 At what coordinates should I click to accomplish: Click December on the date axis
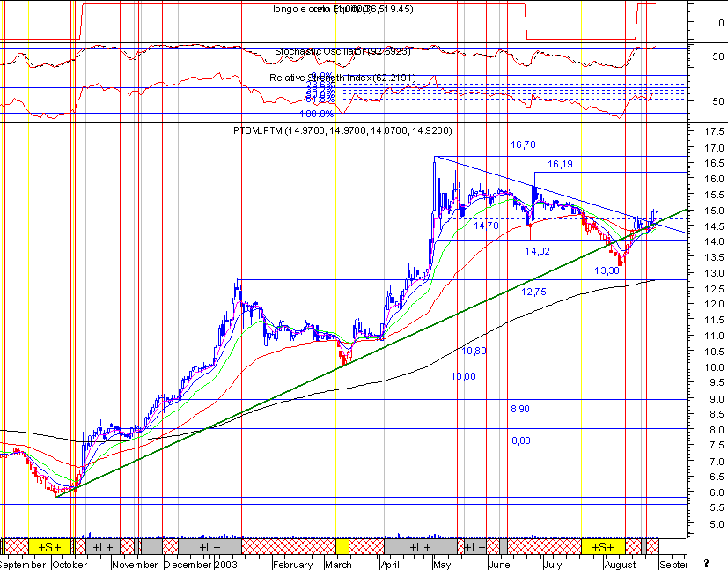(x=188, y=565)
